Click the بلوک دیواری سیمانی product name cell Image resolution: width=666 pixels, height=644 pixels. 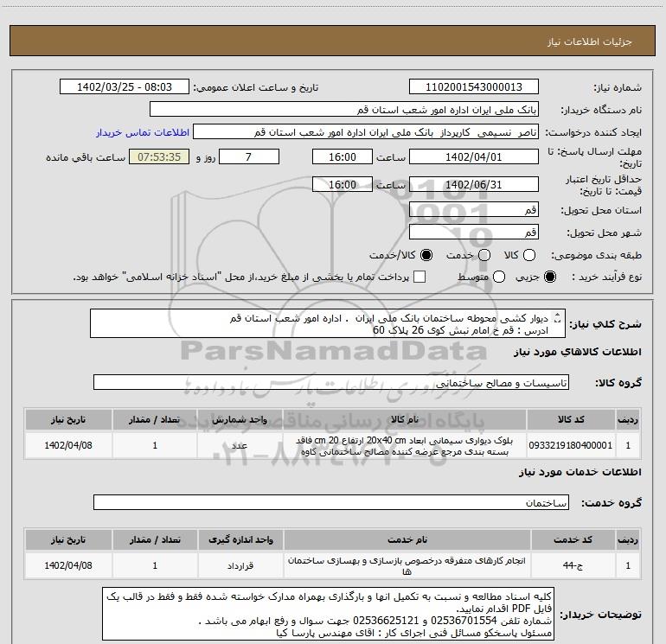click(405, 446)
